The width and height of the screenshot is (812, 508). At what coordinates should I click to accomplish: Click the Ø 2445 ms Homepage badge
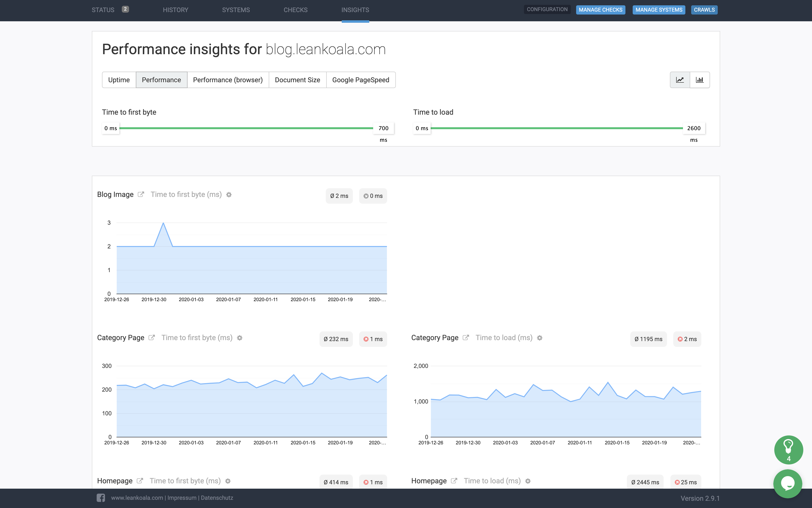coord(645,482)
